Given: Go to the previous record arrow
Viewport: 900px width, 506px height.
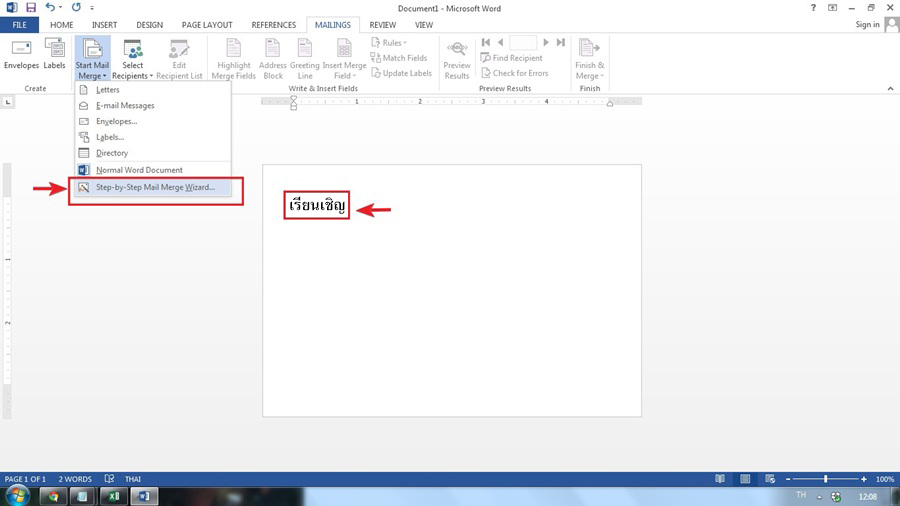Looking at the screenshot, I should click(501, 42).
